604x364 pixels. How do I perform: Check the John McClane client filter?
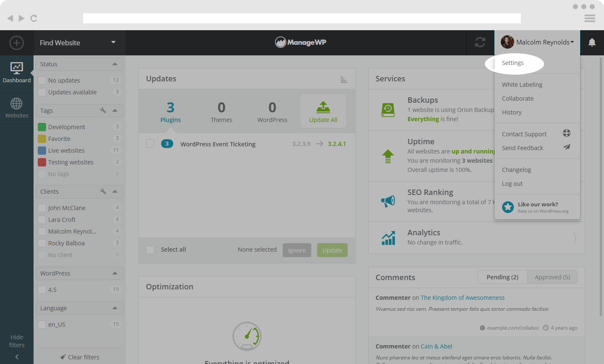click(x=42, y=208)
